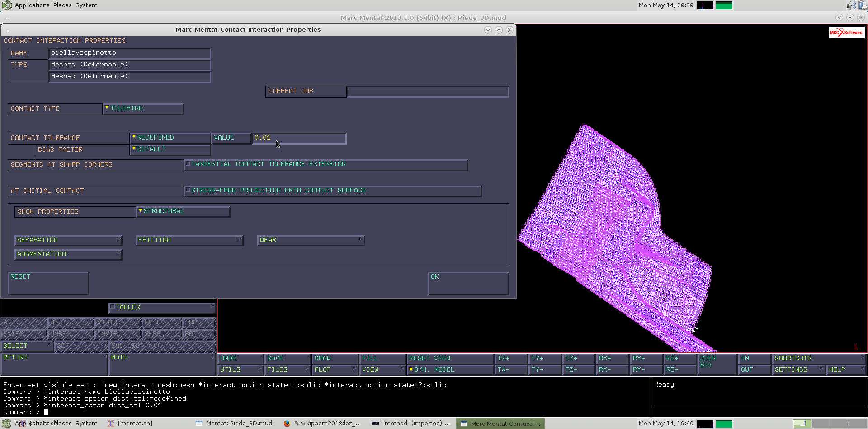The image size is (868, 429).
Task: Click the Firefox icon in bottom taskbar
Action: point(287,424)
